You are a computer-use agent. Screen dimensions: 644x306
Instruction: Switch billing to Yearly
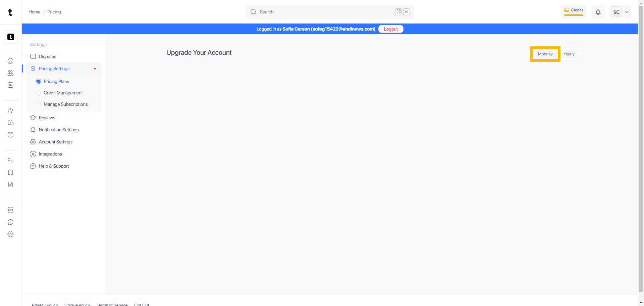[x=569, y=54]
